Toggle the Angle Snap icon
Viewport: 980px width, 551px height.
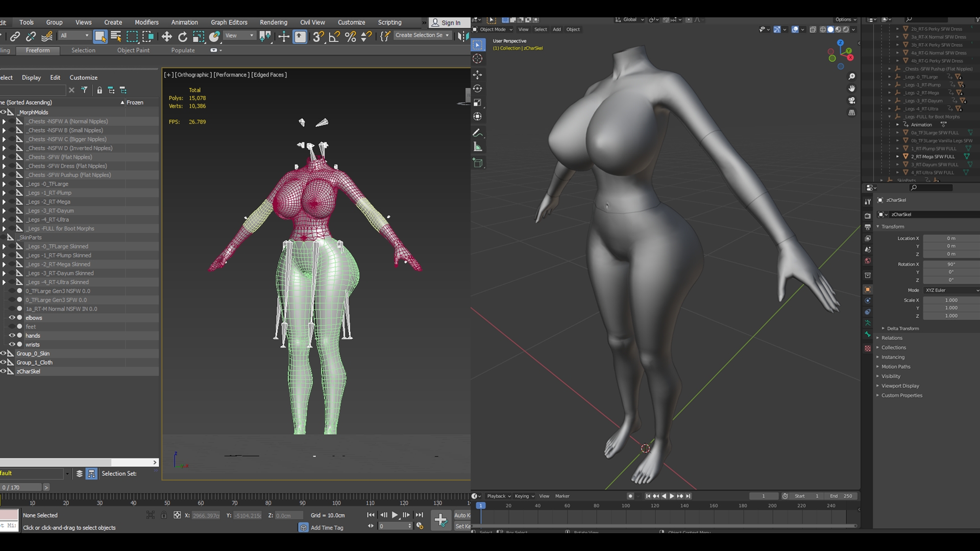point(334,36)
